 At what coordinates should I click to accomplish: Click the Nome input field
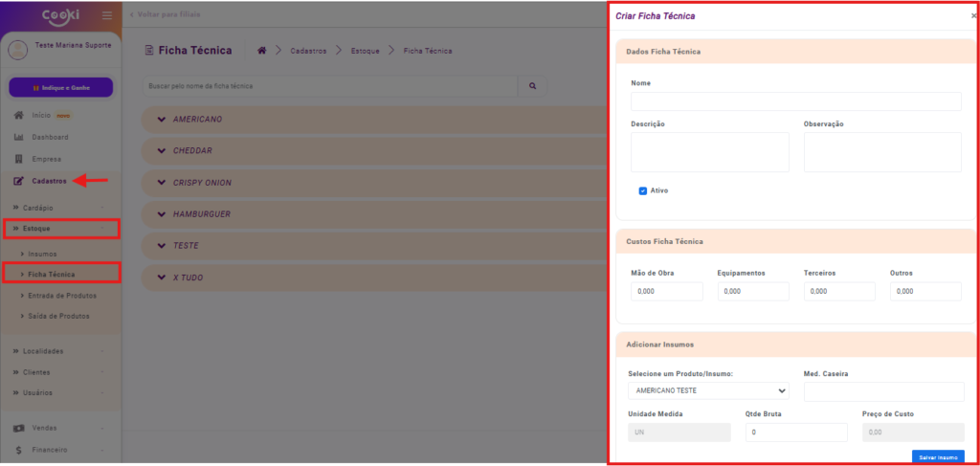[795, 101]
